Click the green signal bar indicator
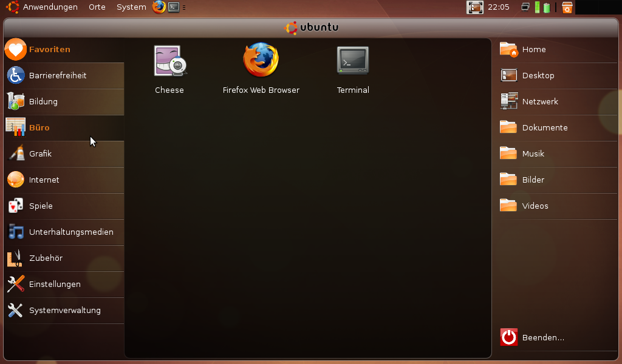 coord(537,7)
